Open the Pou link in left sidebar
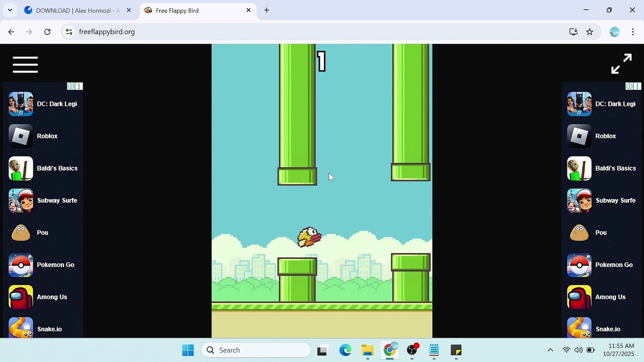 42,232
